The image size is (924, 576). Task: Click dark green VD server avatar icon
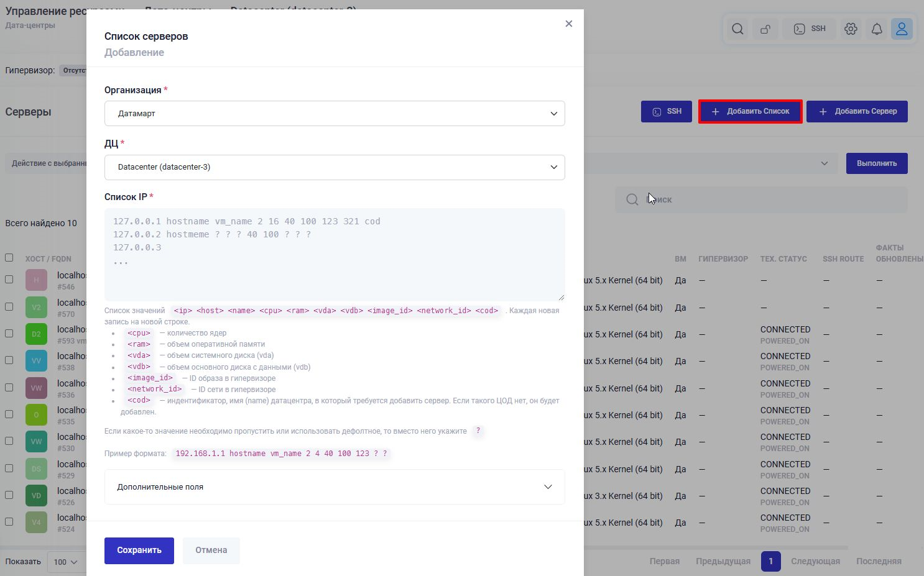(x=36, y=496)
